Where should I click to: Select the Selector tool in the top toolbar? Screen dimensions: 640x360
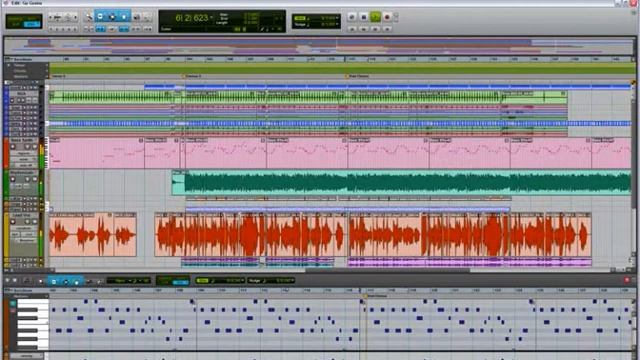[112, 17]
